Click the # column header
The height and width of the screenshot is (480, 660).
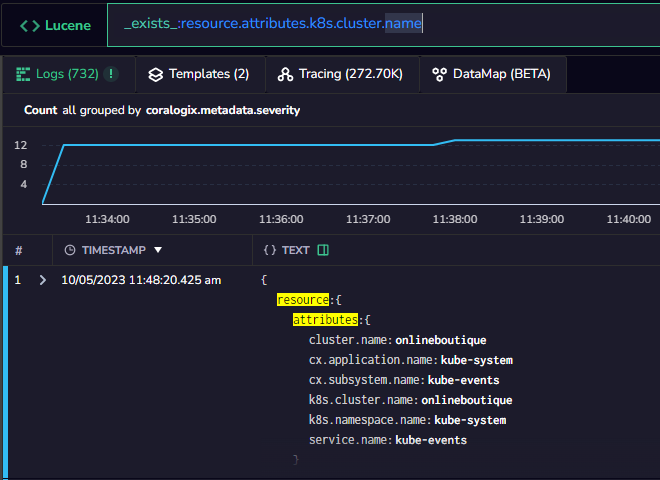(x=19, y=251)
